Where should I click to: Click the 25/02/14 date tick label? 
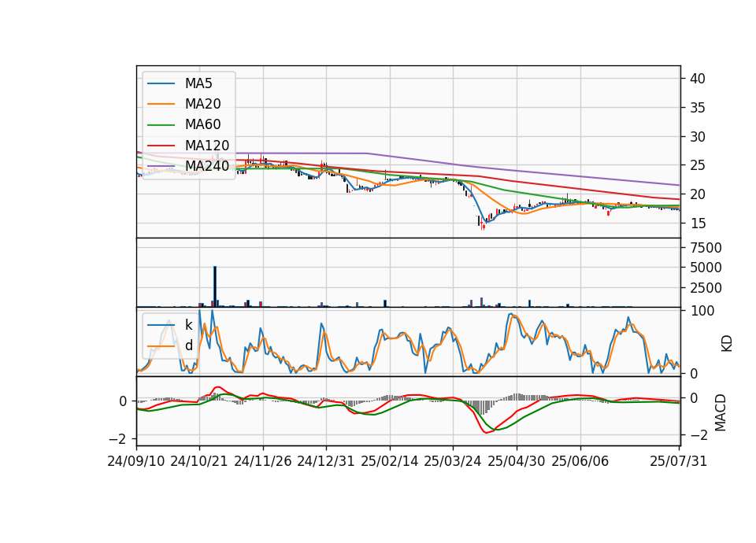pos(390,461)
